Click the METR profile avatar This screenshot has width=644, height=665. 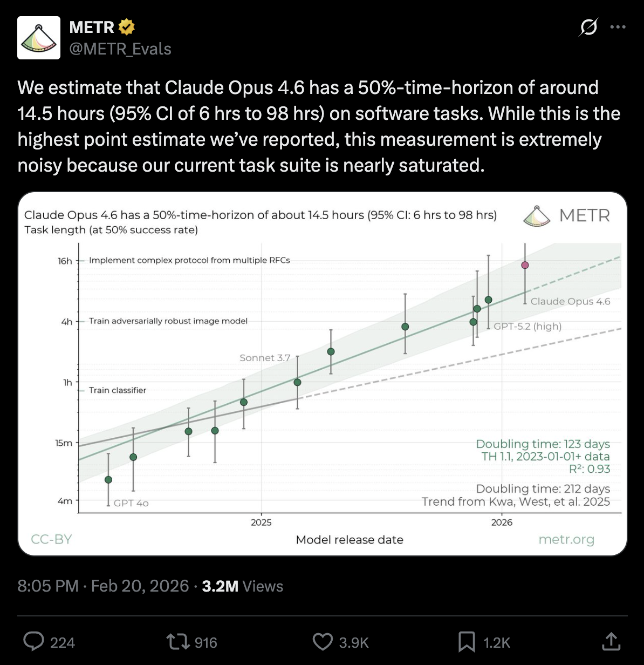(39, 38)
